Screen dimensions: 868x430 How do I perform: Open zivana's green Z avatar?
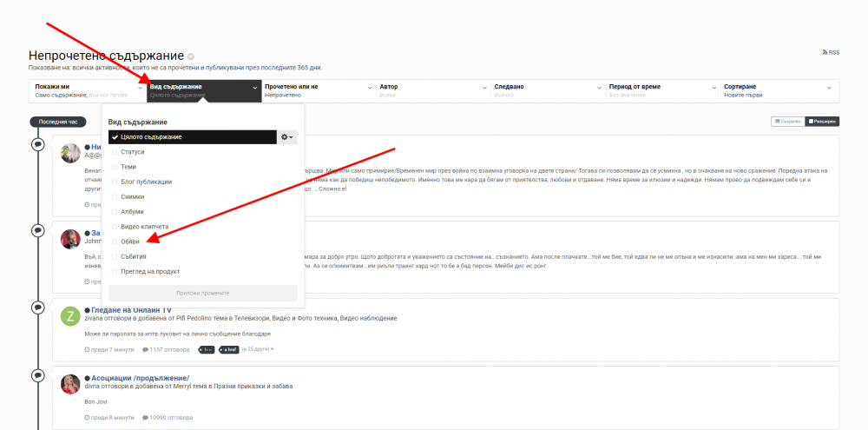click(70, 316)
